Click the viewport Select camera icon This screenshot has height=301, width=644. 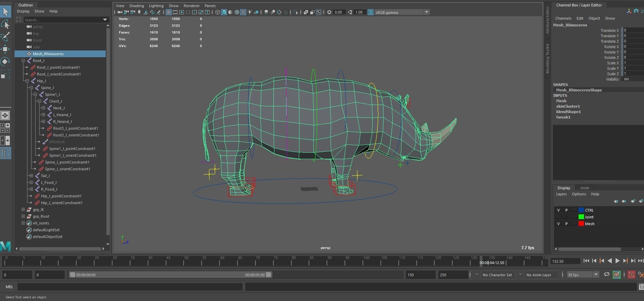(x=120, y=12)
